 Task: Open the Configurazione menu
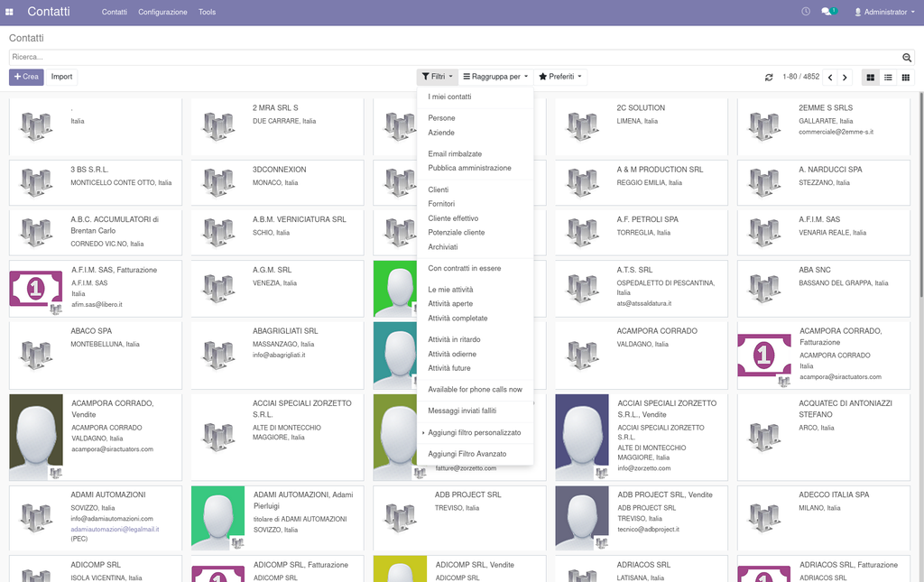[162, 13]
